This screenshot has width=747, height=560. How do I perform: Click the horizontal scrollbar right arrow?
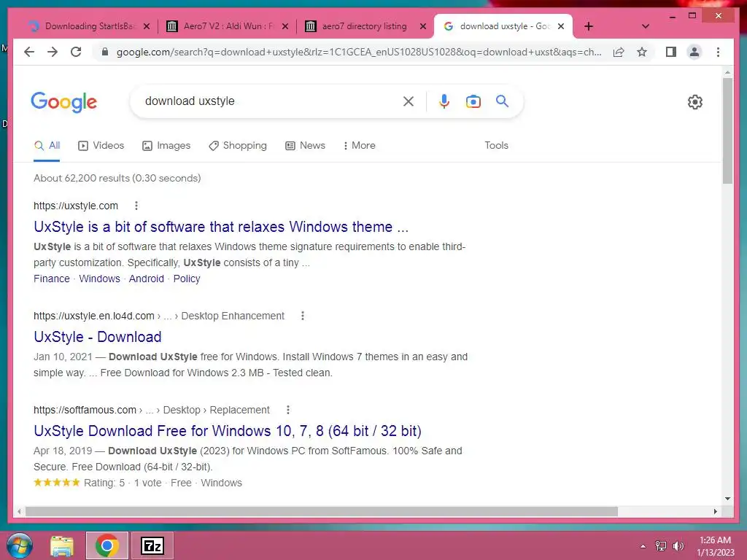716,511
